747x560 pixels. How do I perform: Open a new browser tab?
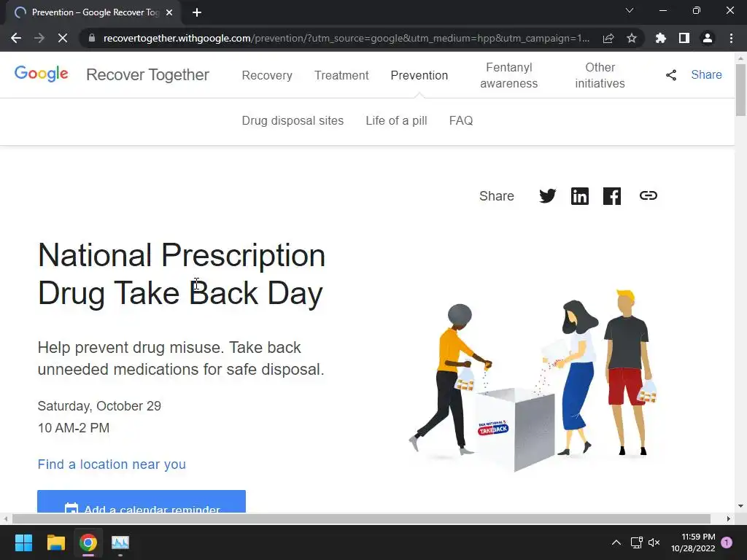click(x=197, y=12)
